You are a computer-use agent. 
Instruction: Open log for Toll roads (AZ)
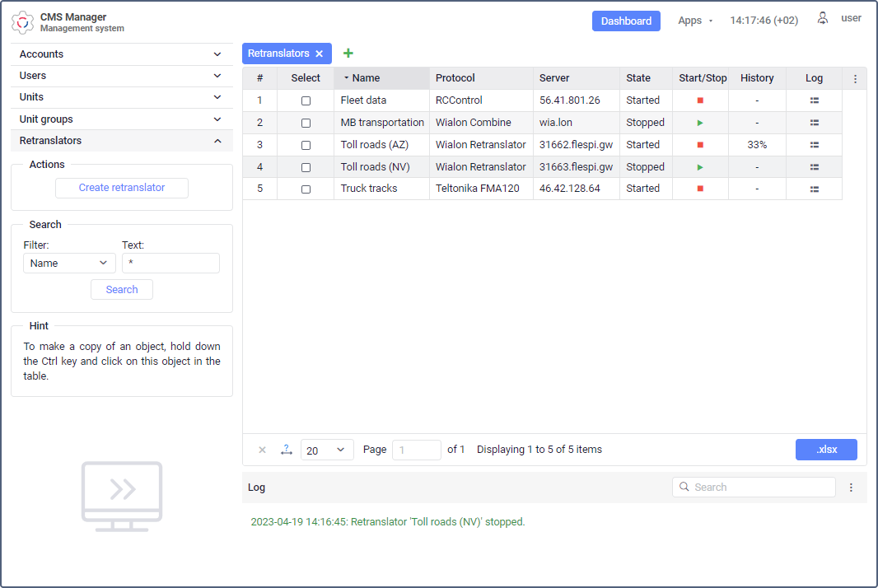[814, 145]
